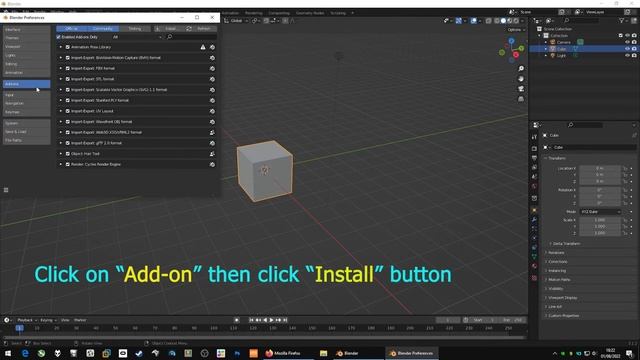640x360 pixels.
Task: Open the Interface preferences section
Action: (27, 30)
